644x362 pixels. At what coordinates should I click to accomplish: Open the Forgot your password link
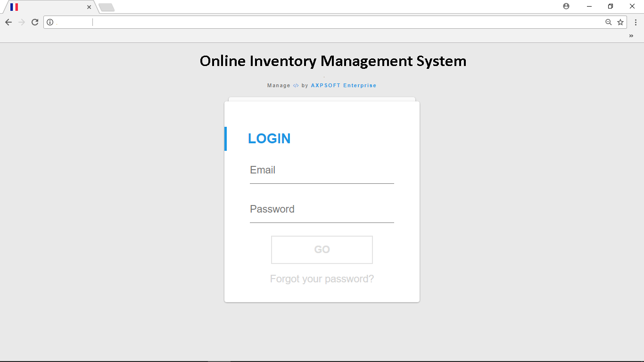[x=322, y=279]
